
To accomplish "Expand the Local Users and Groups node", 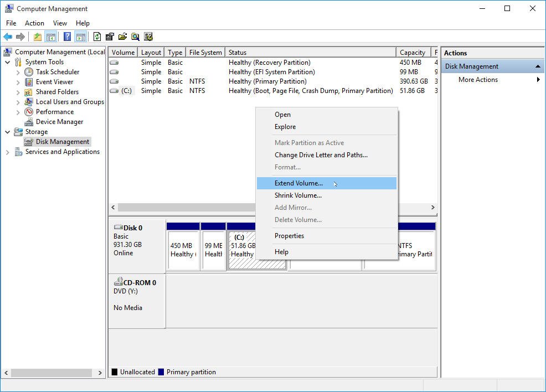I will tap(18, 102).
